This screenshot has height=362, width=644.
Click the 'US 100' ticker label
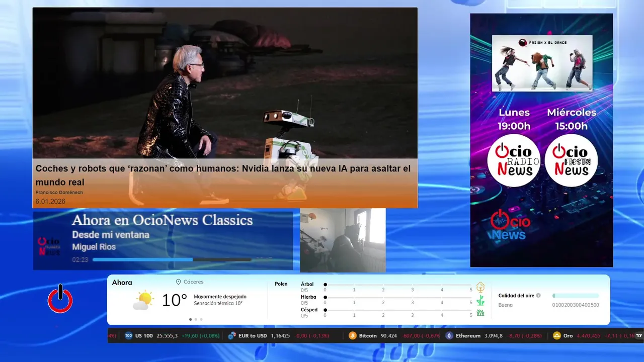(144, 336)
